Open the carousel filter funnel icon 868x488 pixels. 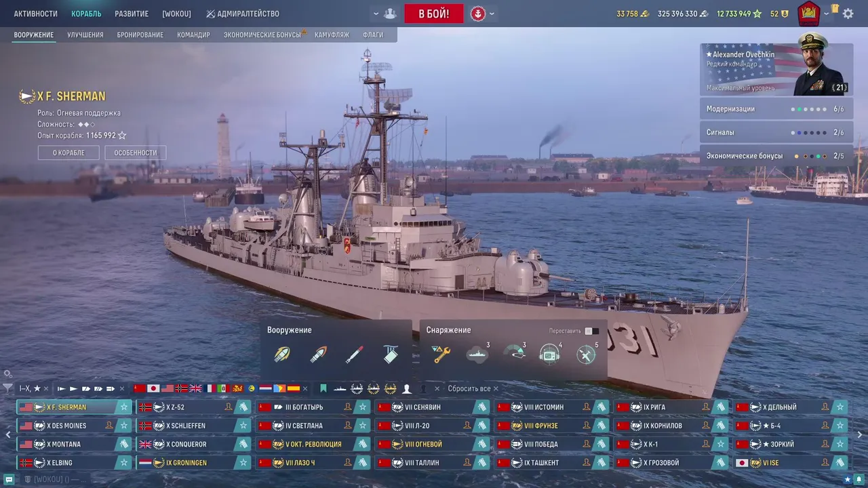(x=7, y=388)
